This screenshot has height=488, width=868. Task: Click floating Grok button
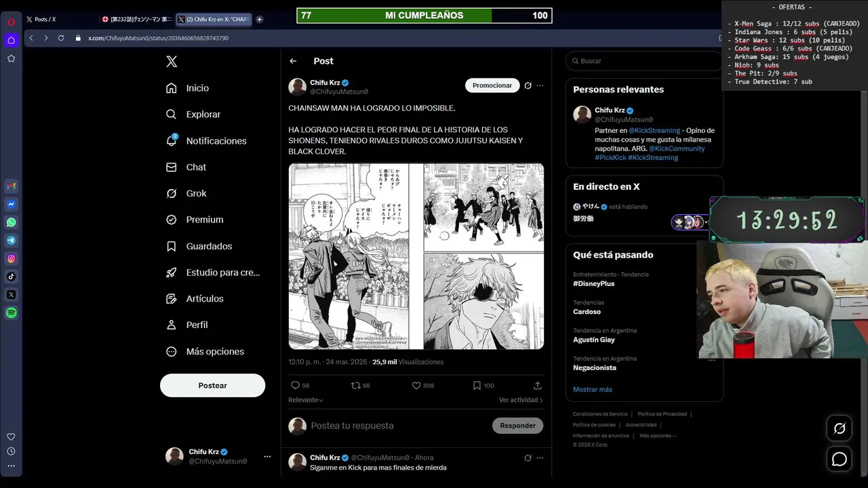840,428
